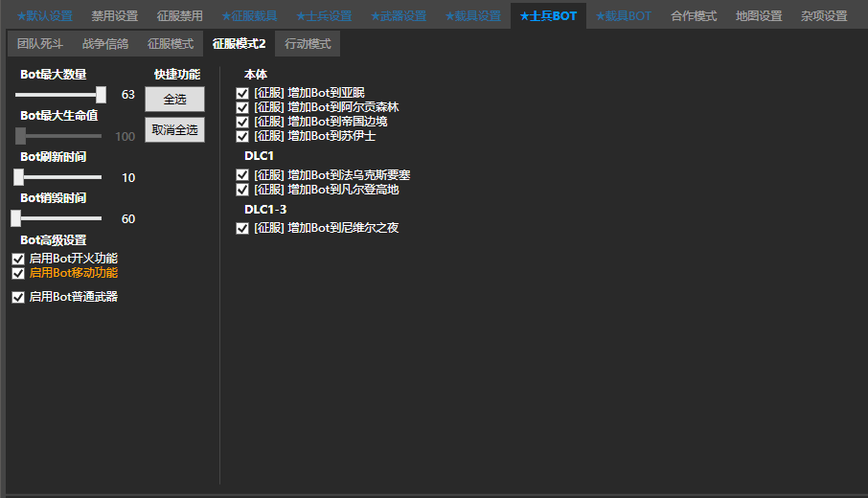This screenshot has width=868, height=498.
Task: Select the ★载具BOT tab
Action: pyautogui.click(x=623, y=16)
